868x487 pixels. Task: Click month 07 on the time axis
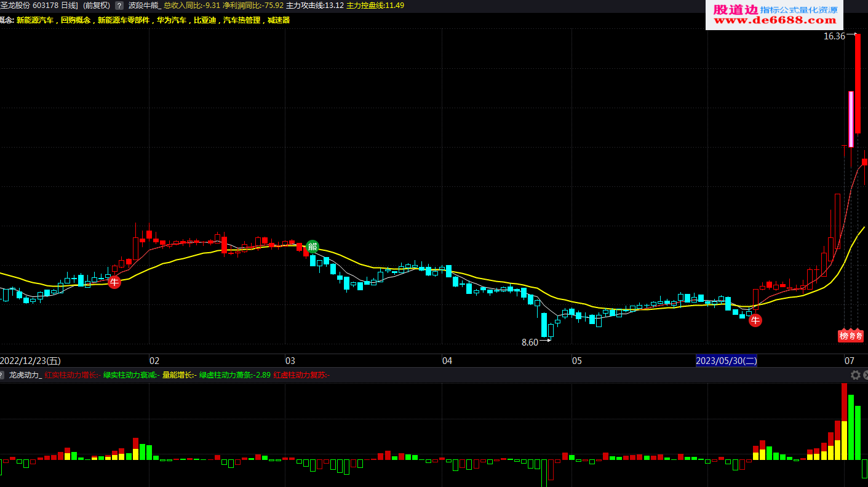click(850, 361)
